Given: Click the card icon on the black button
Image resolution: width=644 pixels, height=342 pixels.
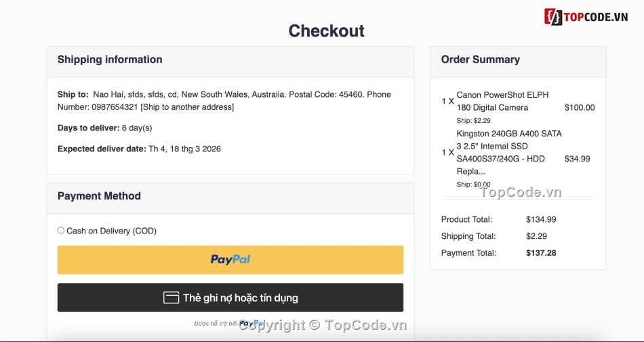Looking at the screenshot, I should point(172,297).
